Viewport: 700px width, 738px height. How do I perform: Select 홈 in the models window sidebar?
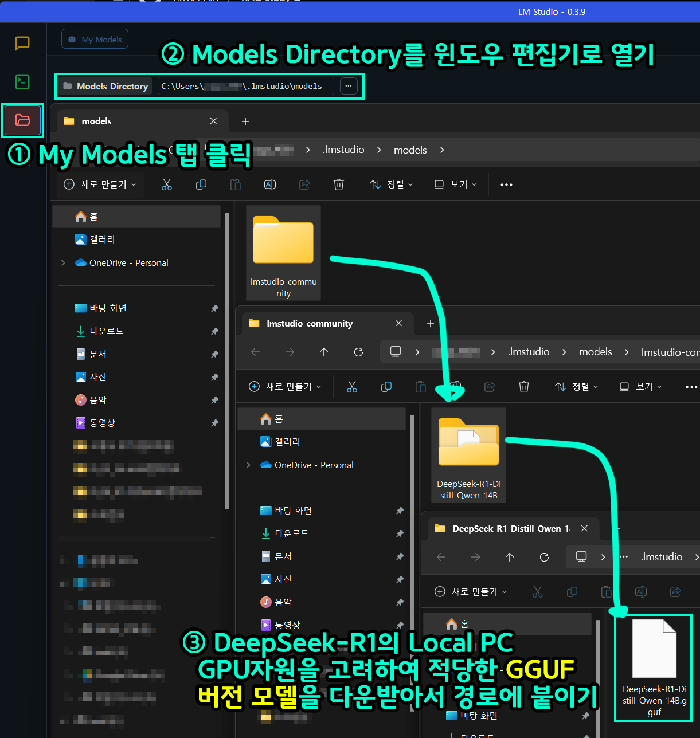(136, 217)
